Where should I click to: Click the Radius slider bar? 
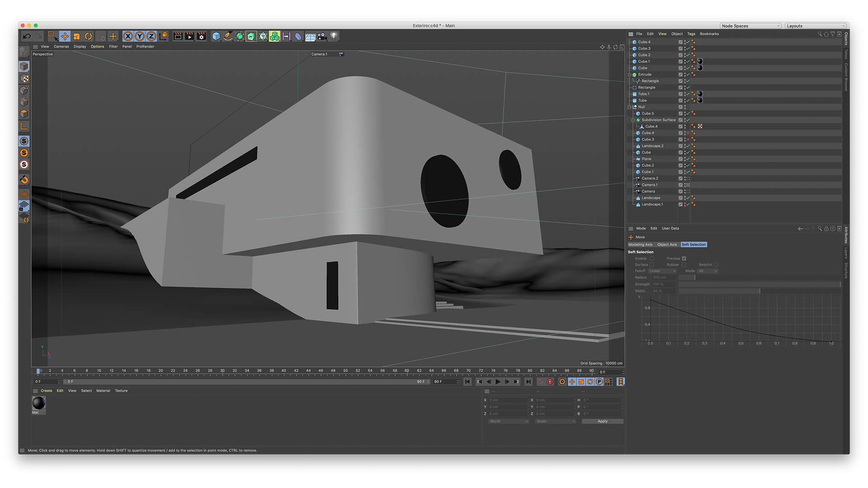pyautogui.click(x=759, y=277)
